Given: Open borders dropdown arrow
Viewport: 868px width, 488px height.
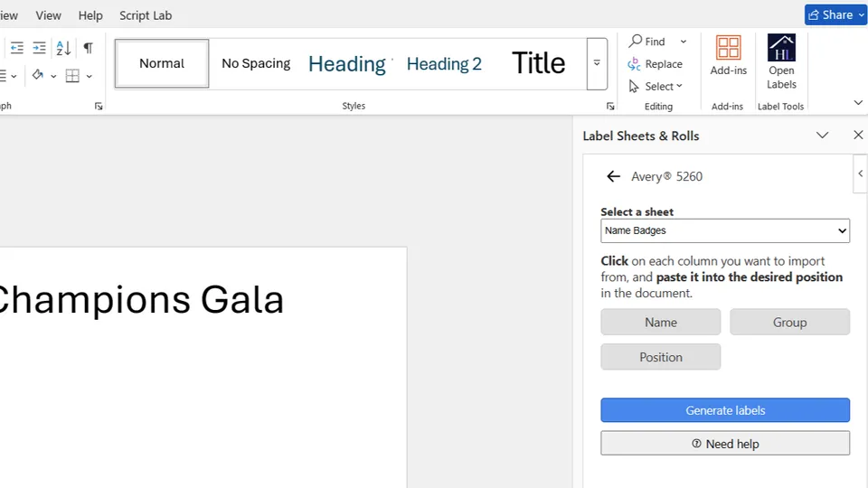Looking at the screenshot, I should pos(90,76).
